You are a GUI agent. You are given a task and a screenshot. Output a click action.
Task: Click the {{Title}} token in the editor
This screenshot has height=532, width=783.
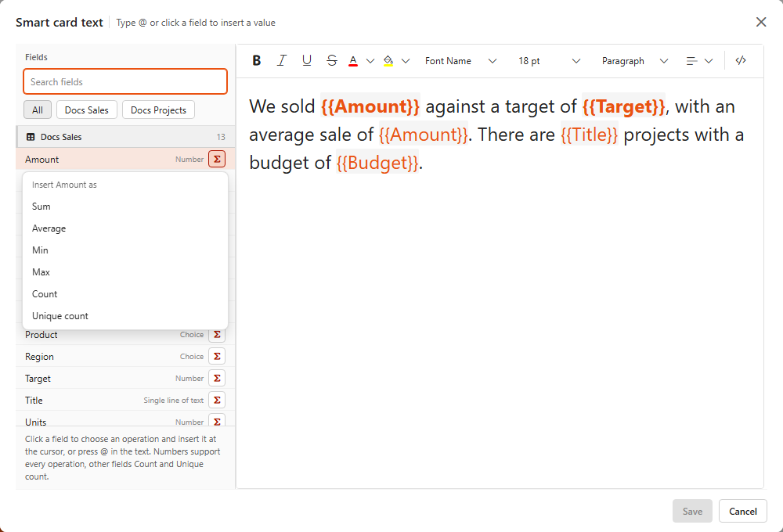[590, 135]
